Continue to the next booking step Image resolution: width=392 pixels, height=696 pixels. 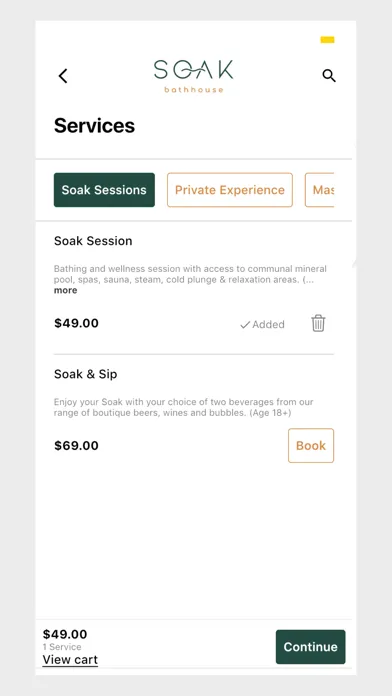pyautogui.click(x=310, y=647)
